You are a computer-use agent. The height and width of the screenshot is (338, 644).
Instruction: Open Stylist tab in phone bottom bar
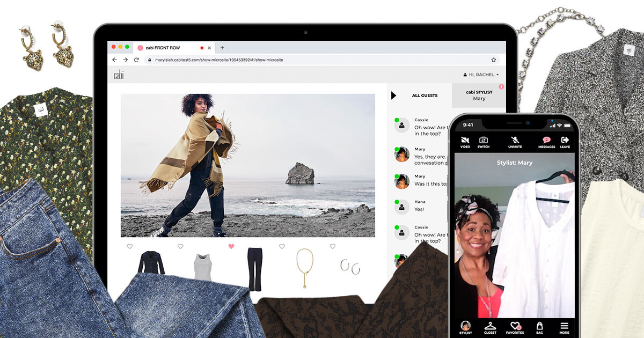click(x=466, y=328)
